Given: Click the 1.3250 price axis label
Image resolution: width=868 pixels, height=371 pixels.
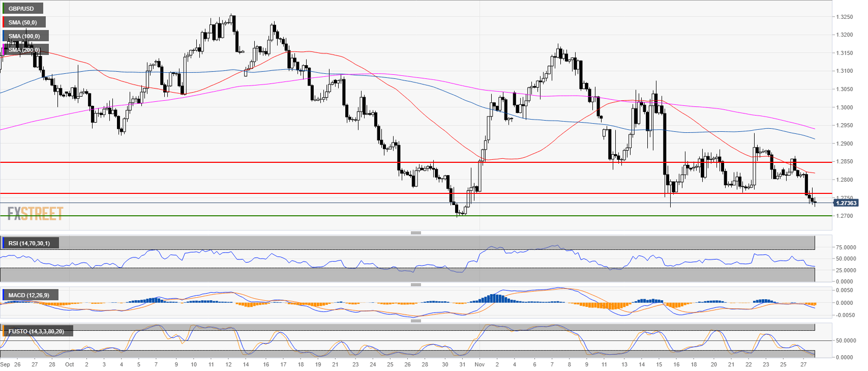Looking at the screenshot, I should [845, 17].
